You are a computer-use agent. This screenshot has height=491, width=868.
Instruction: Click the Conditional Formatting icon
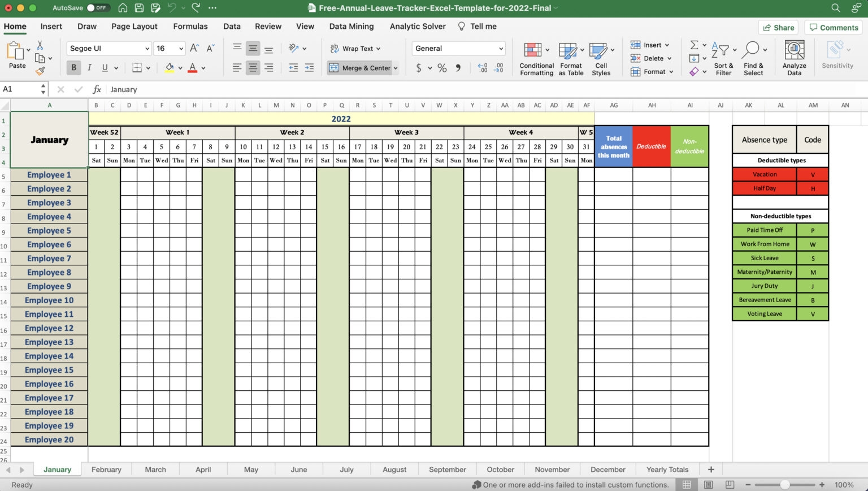(532, 51)
